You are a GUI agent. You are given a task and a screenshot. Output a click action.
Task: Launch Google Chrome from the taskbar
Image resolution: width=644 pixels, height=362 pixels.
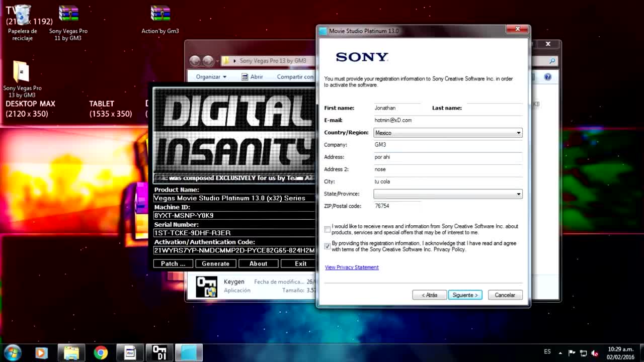(x=101, y=353)
